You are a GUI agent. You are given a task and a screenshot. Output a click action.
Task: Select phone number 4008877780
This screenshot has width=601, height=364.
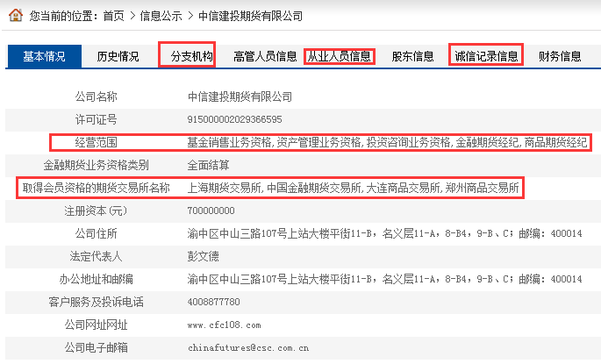tap(213, 302)
